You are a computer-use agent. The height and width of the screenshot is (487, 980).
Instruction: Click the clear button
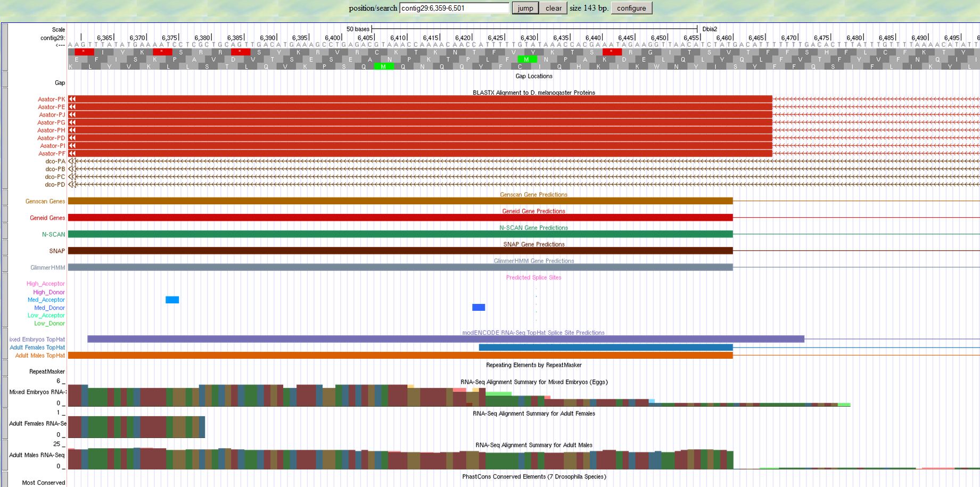click(554, 8)
